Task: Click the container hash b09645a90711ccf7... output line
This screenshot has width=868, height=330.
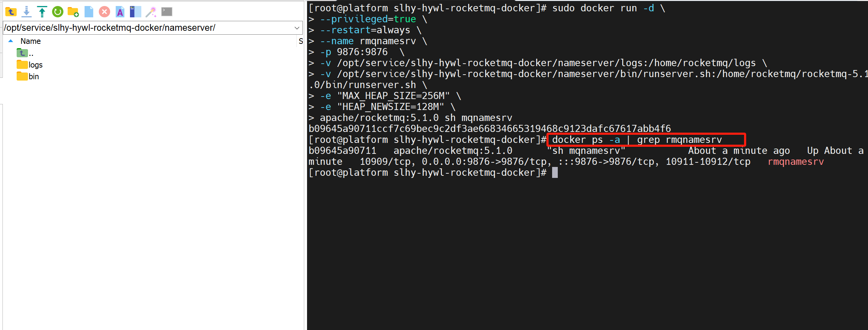Action: [x=490, y=129]
